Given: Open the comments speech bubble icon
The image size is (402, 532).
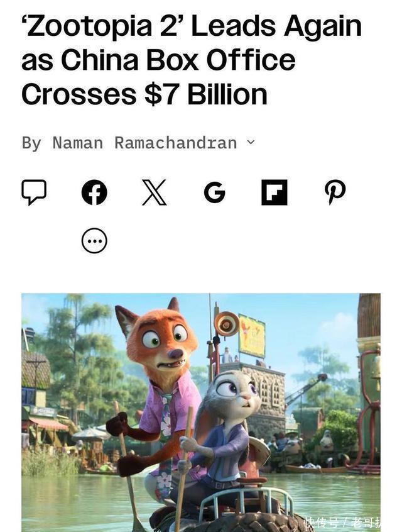Looking at the screenshot, I should tap(34, 192).
